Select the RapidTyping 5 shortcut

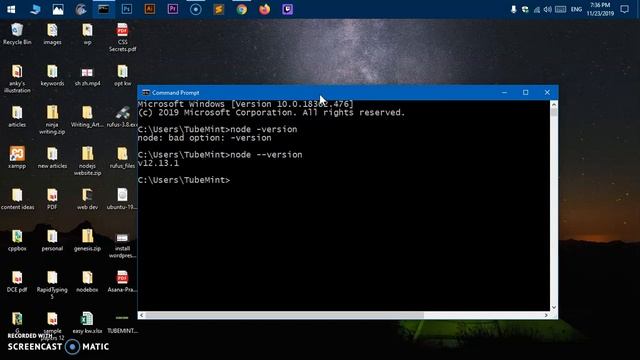coord(52,285)
